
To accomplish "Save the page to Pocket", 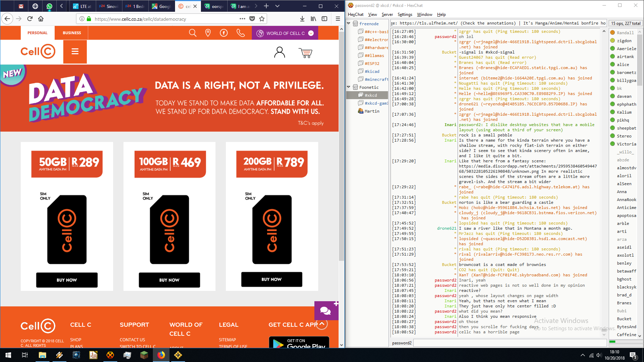I will coord(252,19).
